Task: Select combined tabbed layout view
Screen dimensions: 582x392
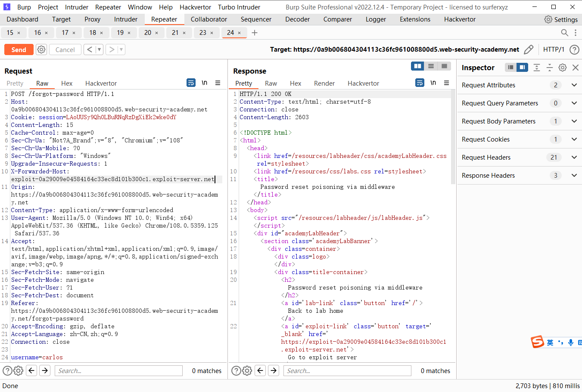Action: (444, 66)
